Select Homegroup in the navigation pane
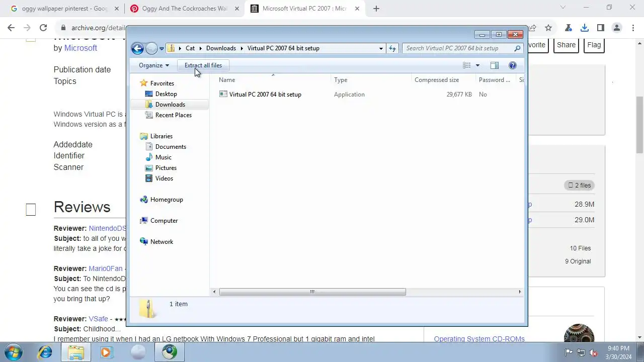The image size is (644, 362). [x=167, y=200]
